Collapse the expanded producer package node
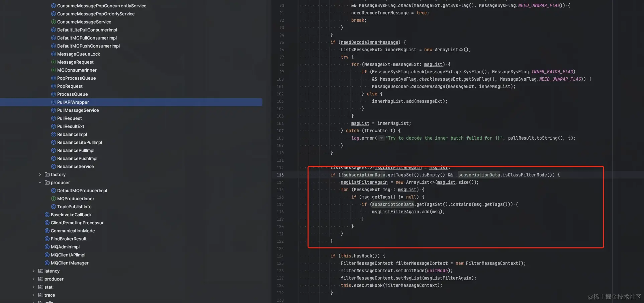The image size is (644, 303). [40, 182]
